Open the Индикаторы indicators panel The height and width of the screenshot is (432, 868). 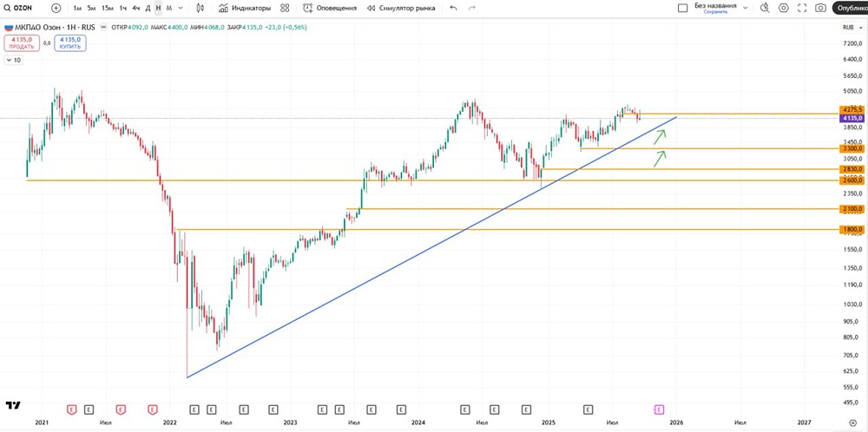tap(245, 8)
